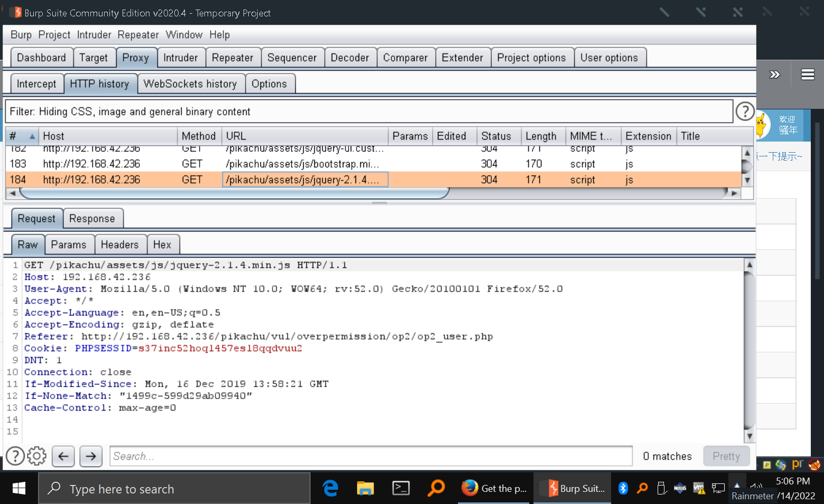Switch to the Intruder tab
This screenshot has width=824, height=504.
181,58
